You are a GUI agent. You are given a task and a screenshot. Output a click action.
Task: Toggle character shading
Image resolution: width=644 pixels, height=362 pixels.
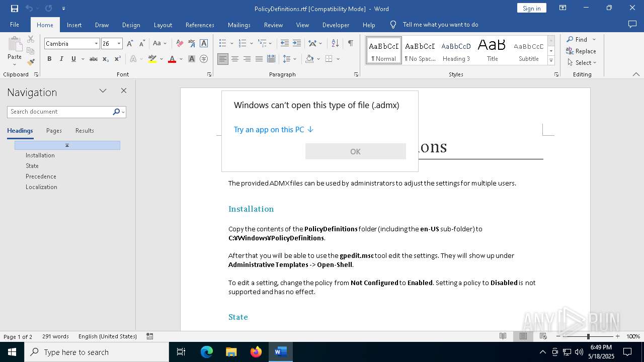pos(192,59)
